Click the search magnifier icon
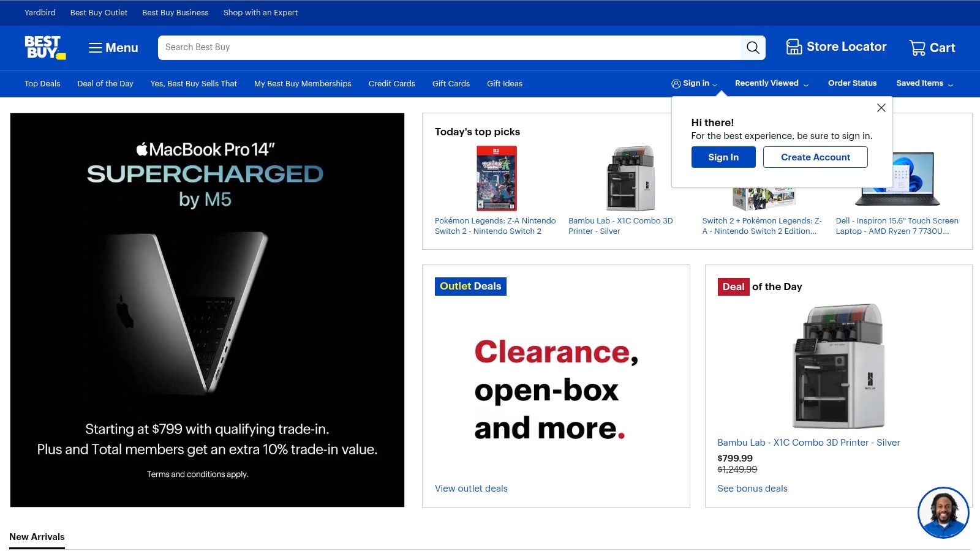Screen dimensions: 980x551 (x=753, y=47)
